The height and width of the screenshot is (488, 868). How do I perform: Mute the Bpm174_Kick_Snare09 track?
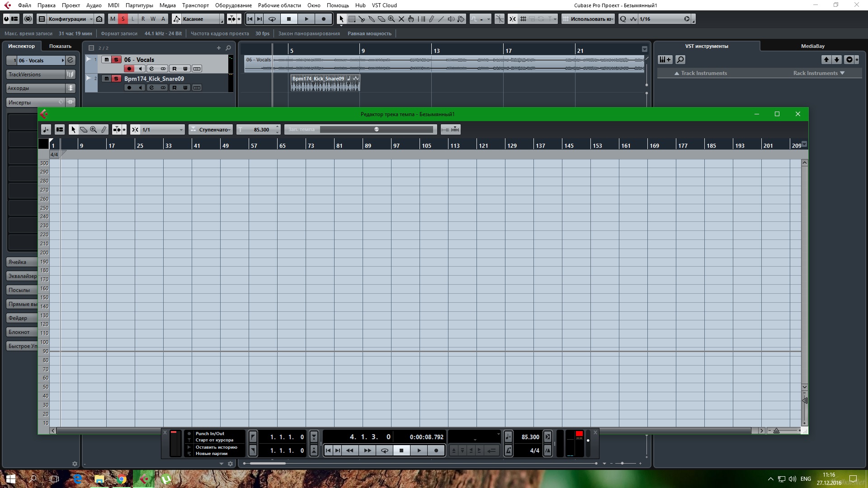[107, 79]
